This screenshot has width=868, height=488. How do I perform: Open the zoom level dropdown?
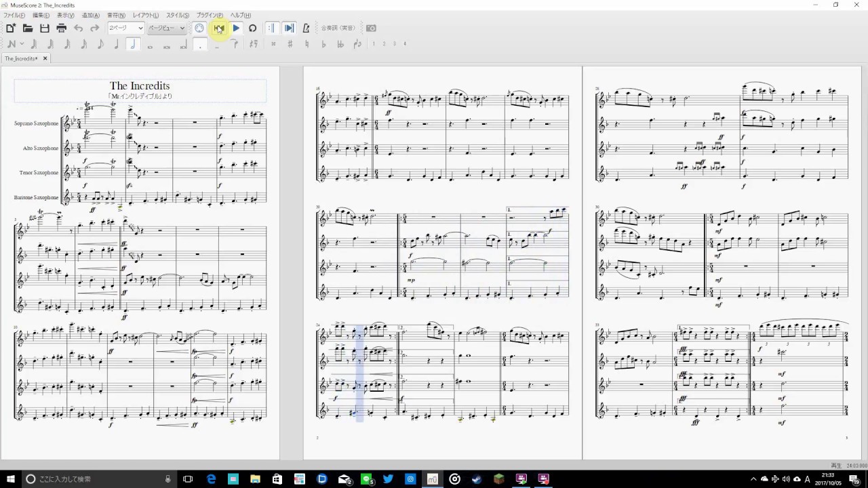[126, 28]
